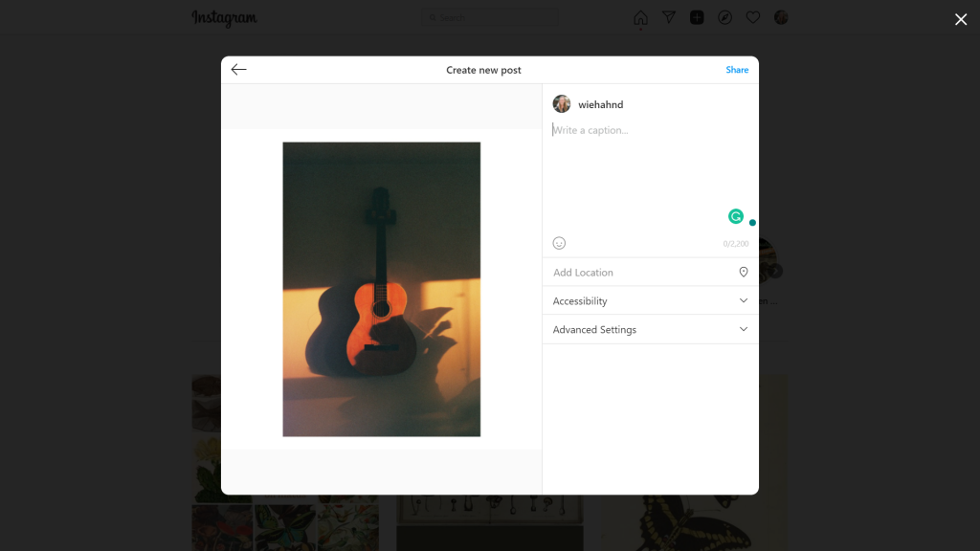Open Explore via the compass icon
This screenshot has width=980, height=551.
[724, 18]
